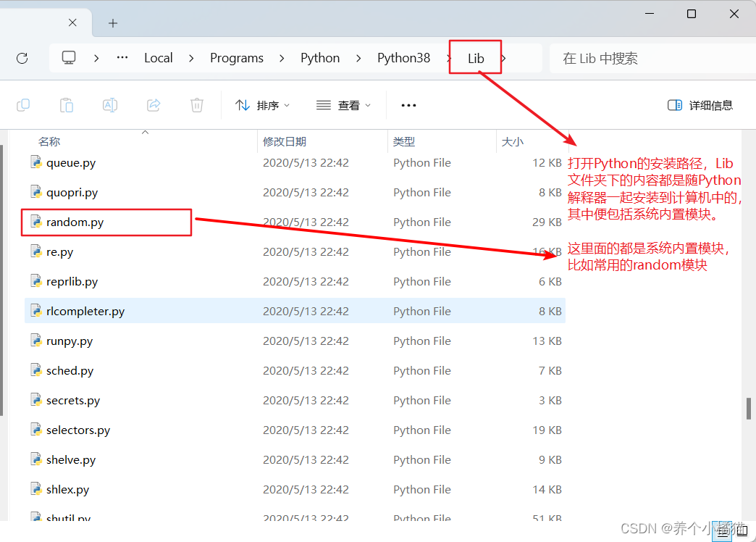756x542 pixels.
Task: Click the file name random.py
Action: pos(75,222)
